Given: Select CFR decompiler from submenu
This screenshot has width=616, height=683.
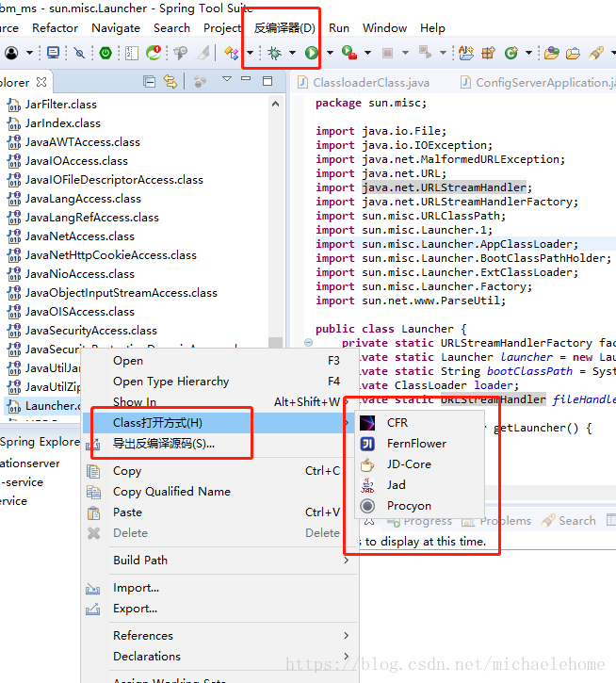Looking at the screenshot, I should click(x=419, y=423).
